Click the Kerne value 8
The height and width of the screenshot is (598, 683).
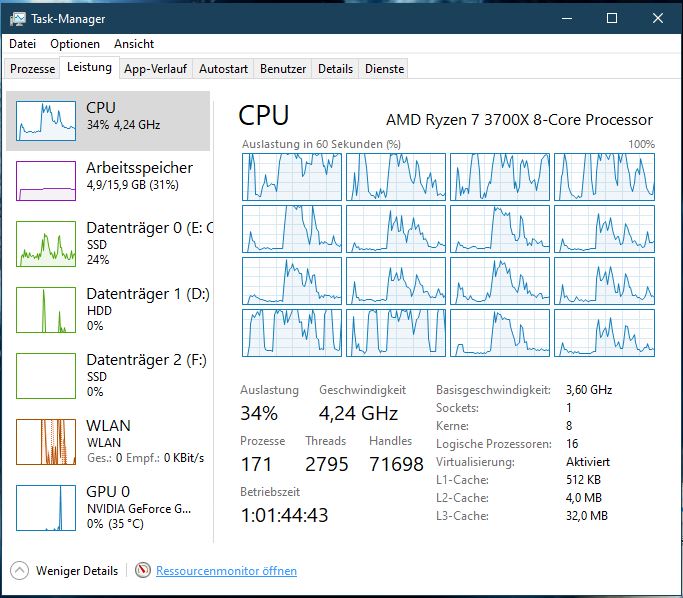coord(569,426)
